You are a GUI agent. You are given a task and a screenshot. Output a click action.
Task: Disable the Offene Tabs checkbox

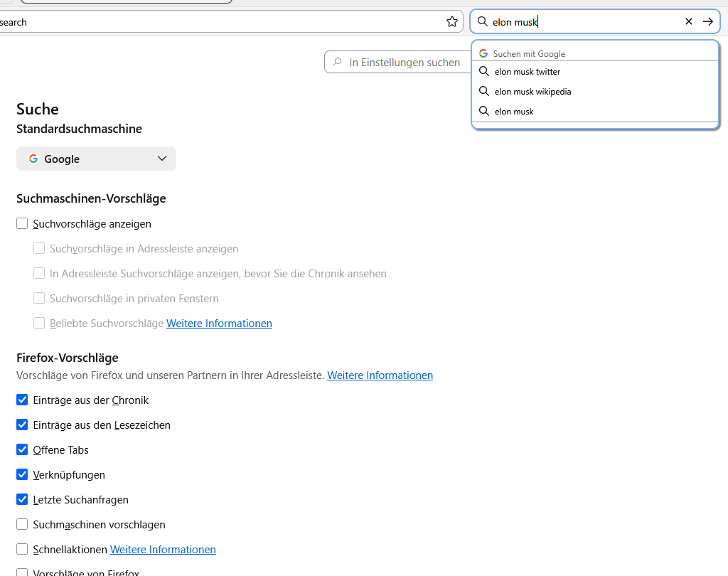tap(22, 450)
